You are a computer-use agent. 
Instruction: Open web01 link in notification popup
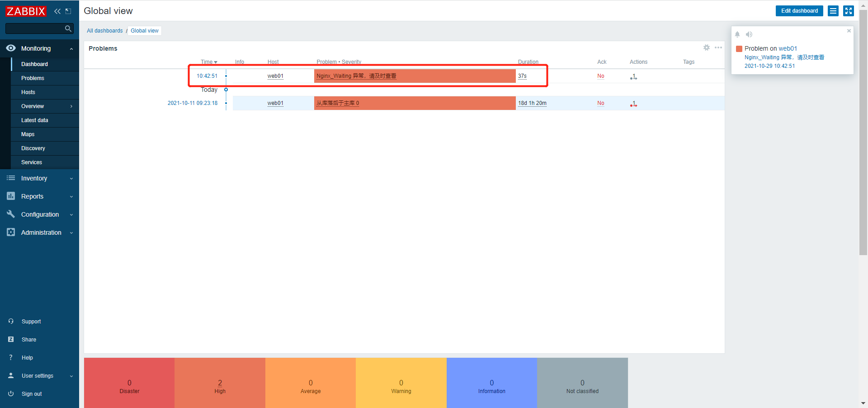pos(788,48)
